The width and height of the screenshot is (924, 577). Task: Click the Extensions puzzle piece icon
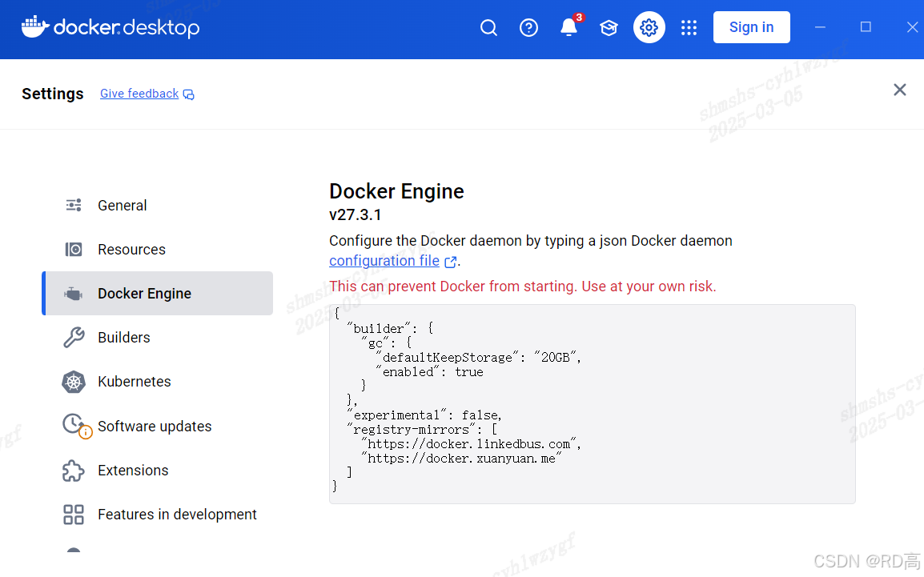click(74, 471)
